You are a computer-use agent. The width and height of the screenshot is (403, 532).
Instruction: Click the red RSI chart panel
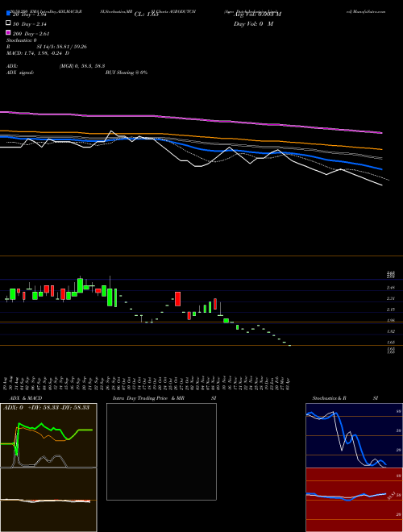pos(354,500)
